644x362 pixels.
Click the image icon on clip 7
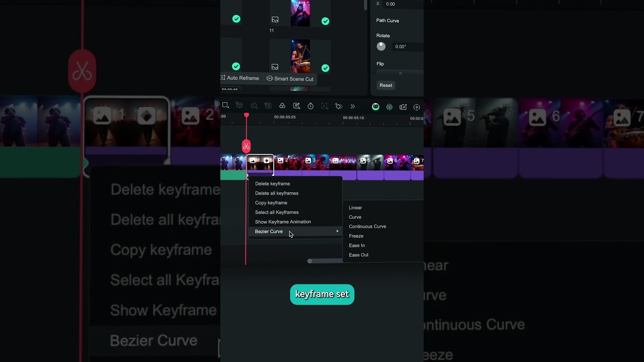click(x=417, y=160)
